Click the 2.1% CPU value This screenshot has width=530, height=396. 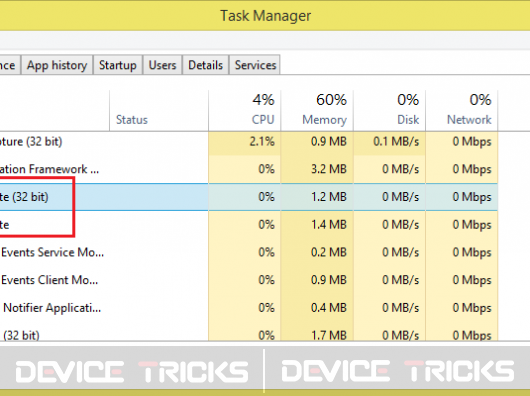pyautogui.click(x=262, y=141)
